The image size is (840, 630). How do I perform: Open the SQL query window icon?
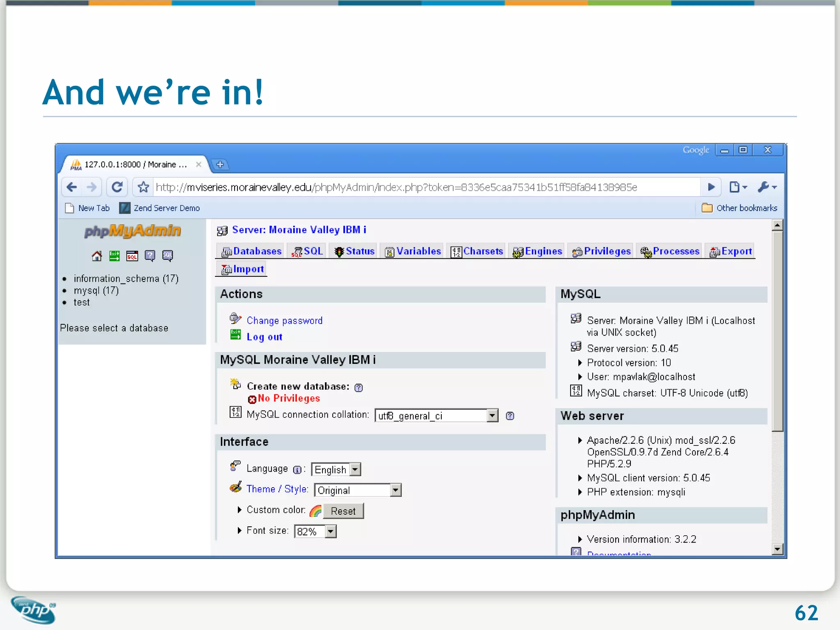(132, 256)
